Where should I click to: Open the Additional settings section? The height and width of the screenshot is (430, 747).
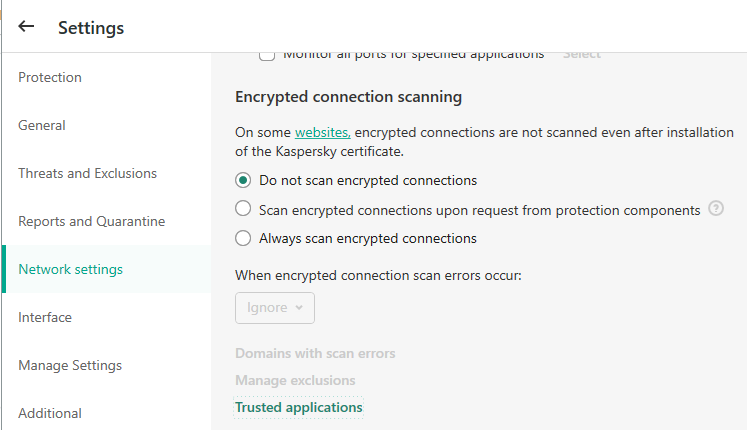pyautogui.click(x=50, y=413)
